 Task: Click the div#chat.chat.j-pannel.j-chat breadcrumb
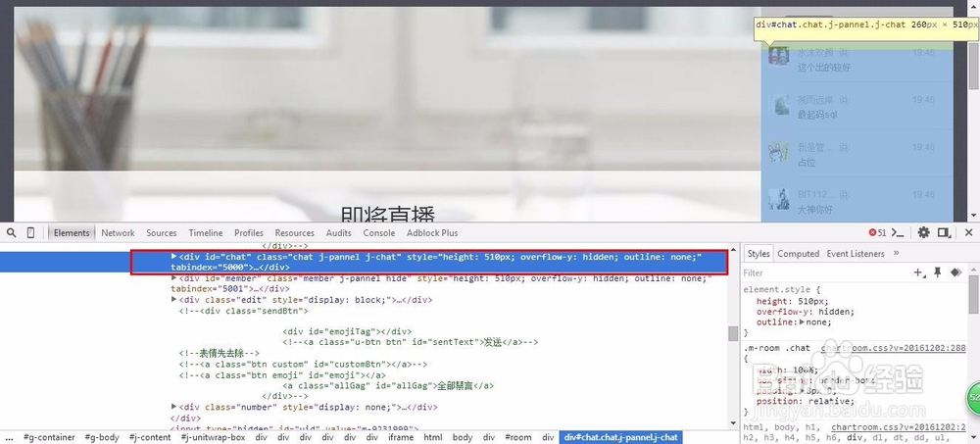tap(620, 437)
